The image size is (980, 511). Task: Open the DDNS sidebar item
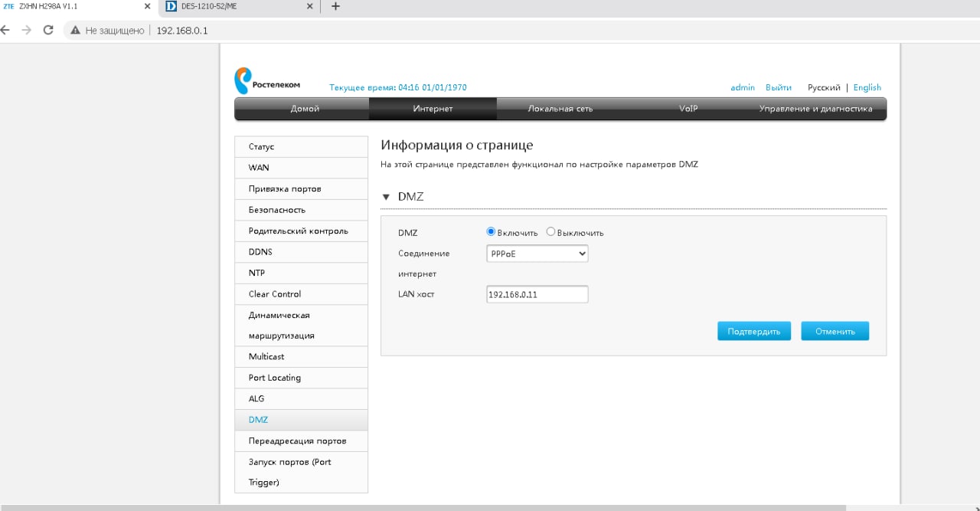point(301,252)
